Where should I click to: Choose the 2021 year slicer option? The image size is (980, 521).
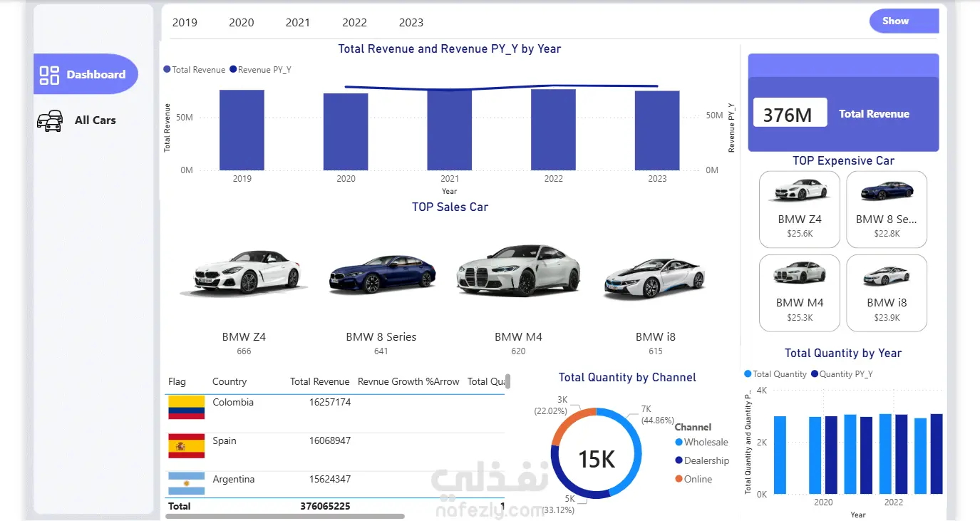298,22
